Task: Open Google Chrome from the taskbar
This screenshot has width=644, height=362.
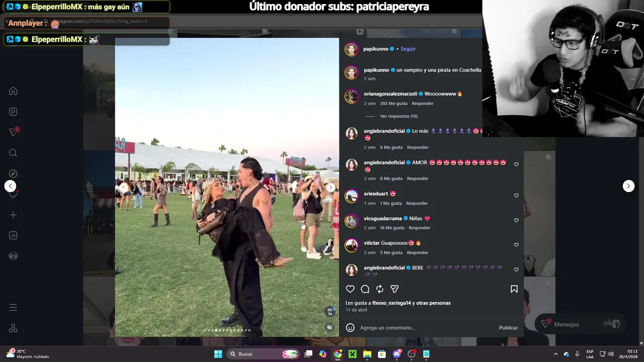Action: click(x=338, y=354)
